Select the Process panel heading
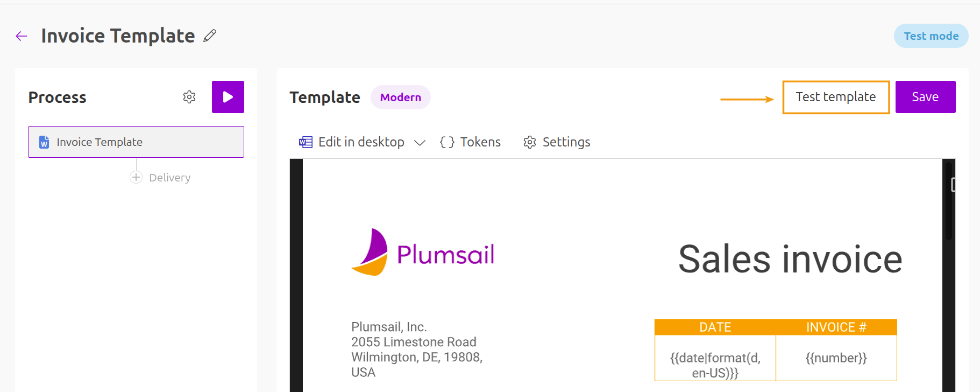Viewport: 980px width, 392px height. [57, 97]
